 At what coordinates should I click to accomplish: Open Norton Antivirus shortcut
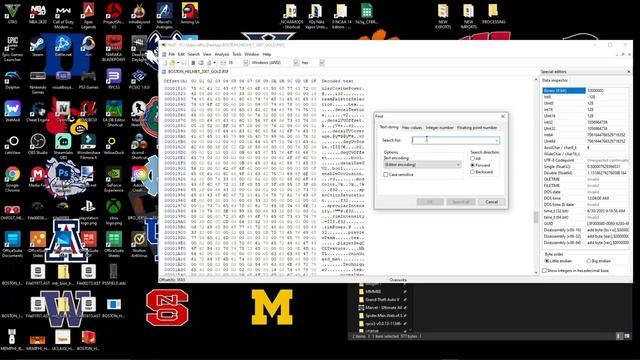point(139,244)
